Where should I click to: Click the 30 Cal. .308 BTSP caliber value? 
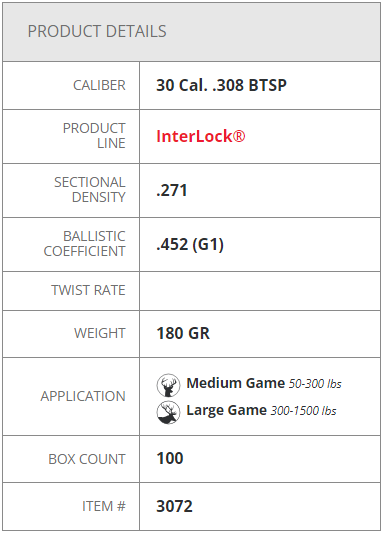click(221, 85)
